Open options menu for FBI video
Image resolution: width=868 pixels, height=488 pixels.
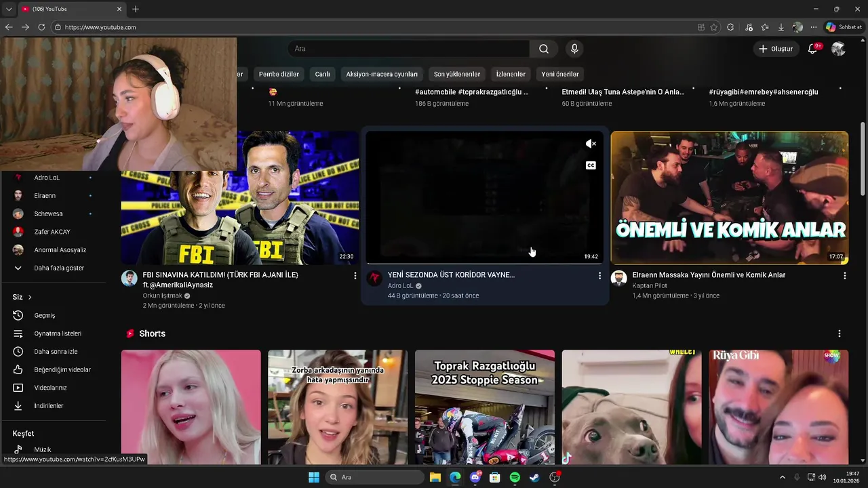pos(355,276)
